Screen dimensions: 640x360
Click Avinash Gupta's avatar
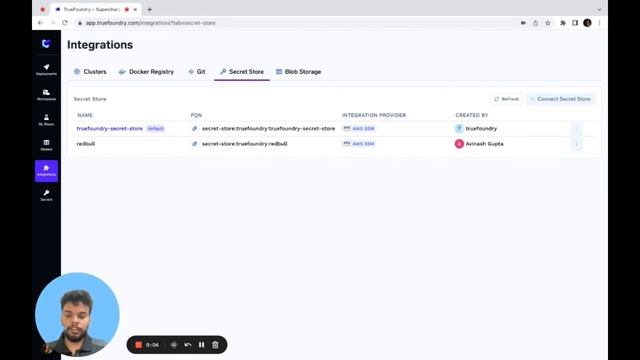(459, 144)
